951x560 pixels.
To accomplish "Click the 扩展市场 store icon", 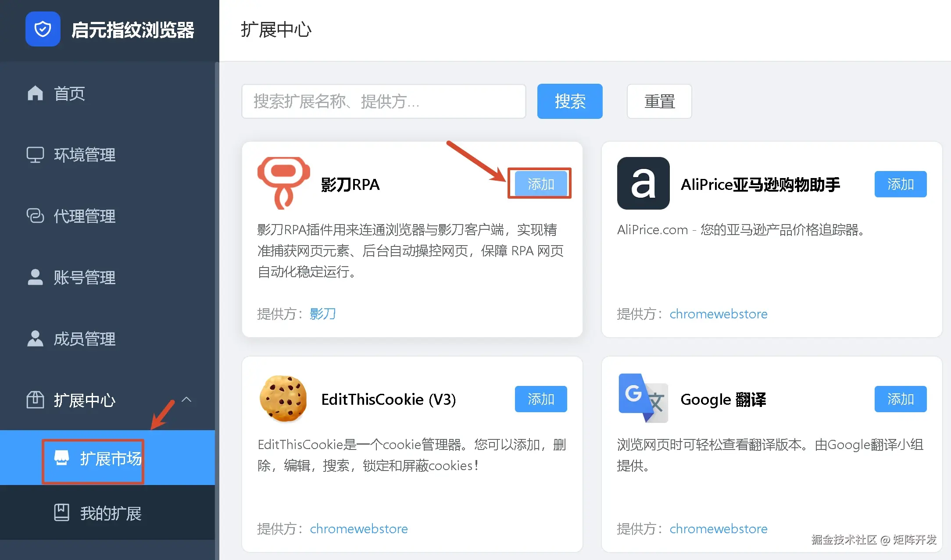I will coord(61,458).
